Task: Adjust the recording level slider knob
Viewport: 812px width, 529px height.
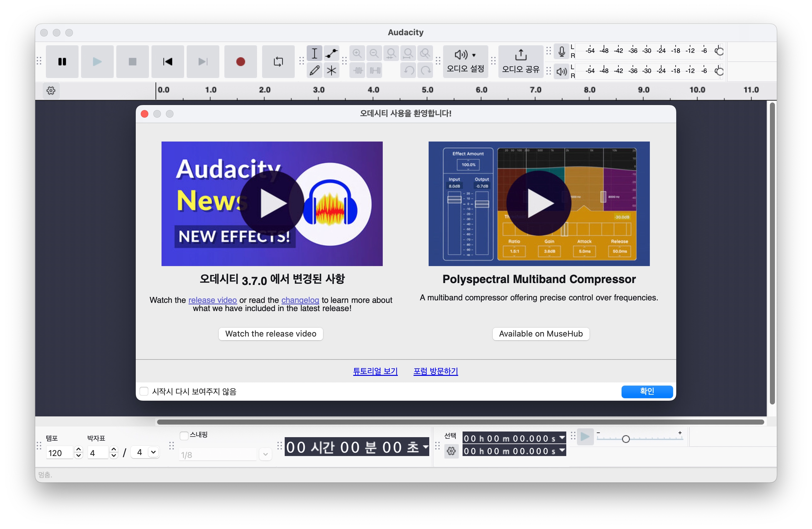Action: 719,51
